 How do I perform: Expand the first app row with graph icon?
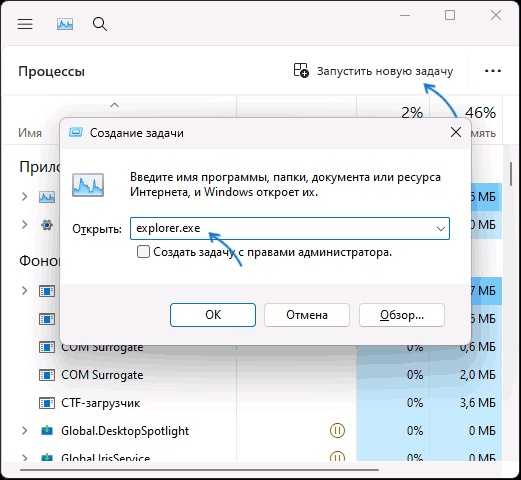click(24, 197)
